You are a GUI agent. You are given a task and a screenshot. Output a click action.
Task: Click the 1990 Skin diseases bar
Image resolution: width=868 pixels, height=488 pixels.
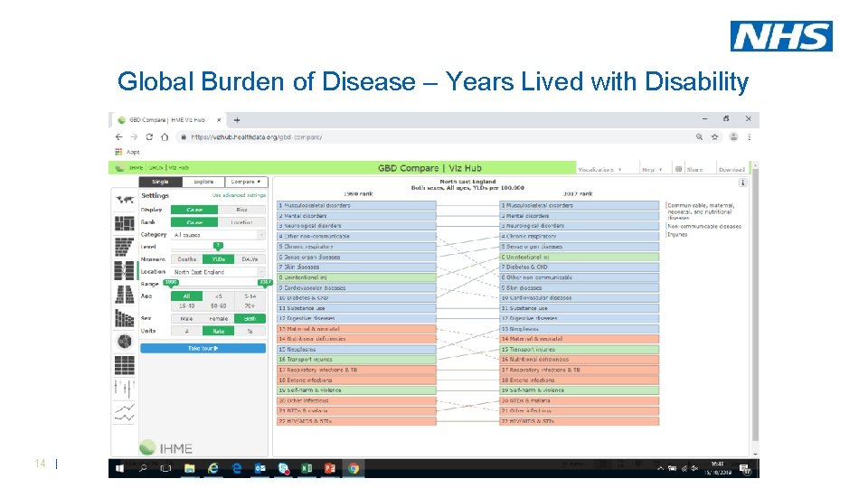pos(356,267)
